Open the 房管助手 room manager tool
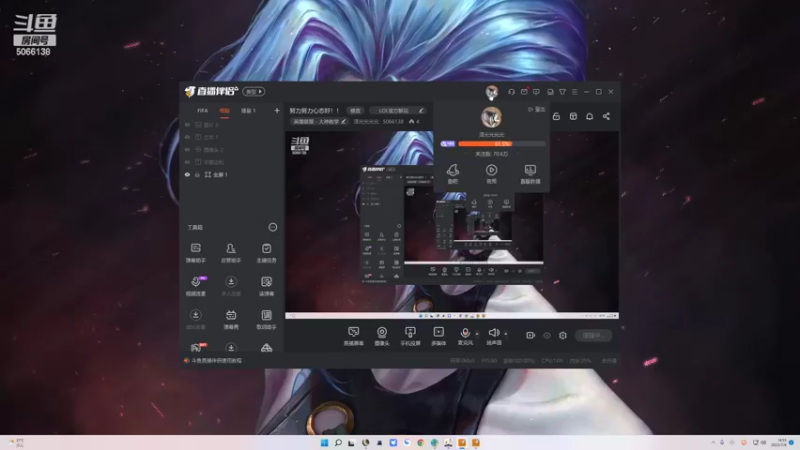Screen dimensions: 800x450 tap(231, 253)
